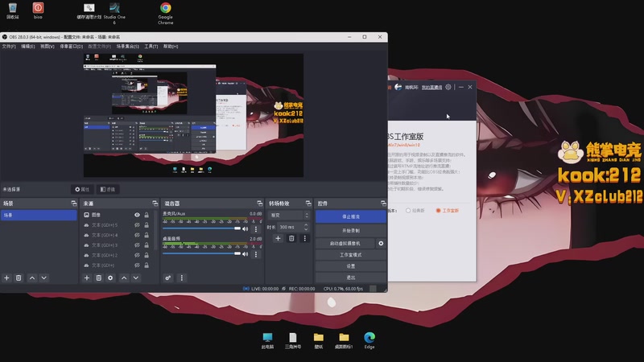Select the 工作室版 radio button

tap(438, 211)
